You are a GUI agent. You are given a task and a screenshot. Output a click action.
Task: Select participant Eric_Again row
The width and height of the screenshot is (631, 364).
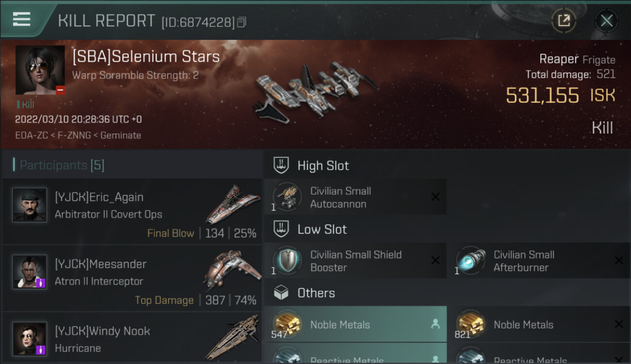pos(132,212)
